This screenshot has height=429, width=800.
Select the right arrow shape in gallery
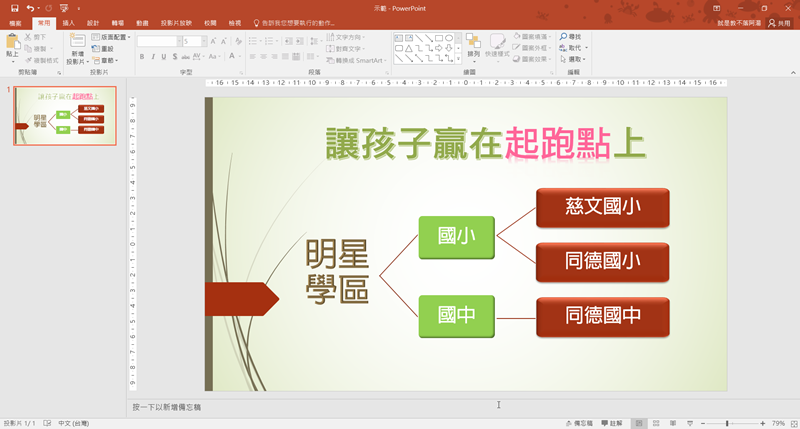[x=439, y=48]
